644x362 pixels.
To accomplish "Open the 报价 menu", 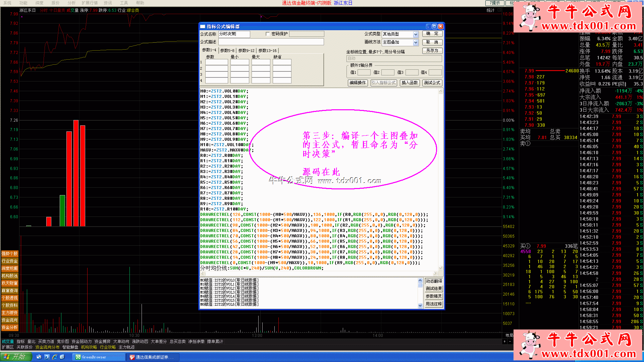I will (x=55, y=3).
